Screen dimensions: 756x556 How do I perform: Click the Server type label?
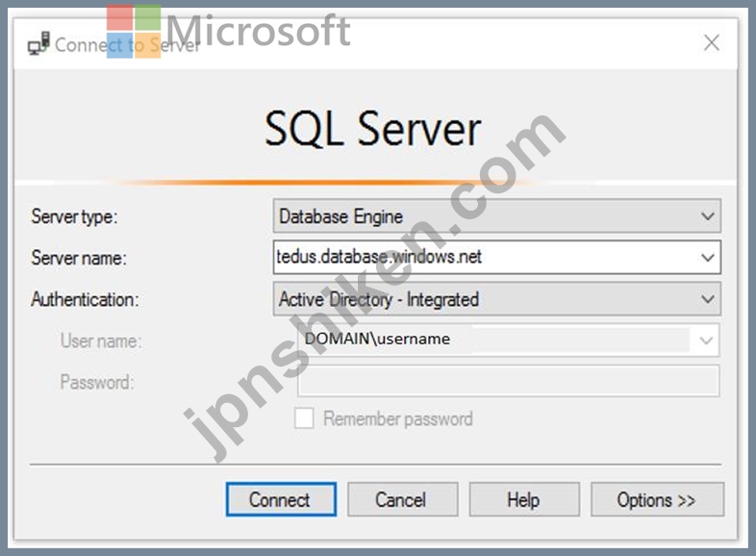click(74, 216)
